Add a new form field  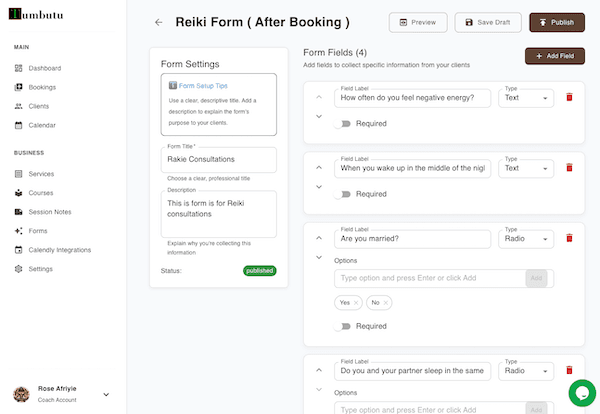554,56
